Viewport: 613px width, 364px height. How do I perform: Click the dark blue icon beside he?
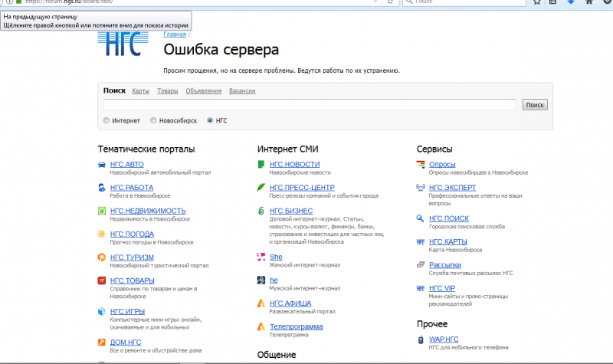(261, 280)
